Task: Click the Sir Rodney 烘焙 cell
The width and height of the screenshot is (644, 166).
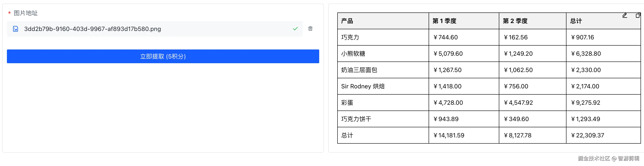Action: click(x=363, y=86)
